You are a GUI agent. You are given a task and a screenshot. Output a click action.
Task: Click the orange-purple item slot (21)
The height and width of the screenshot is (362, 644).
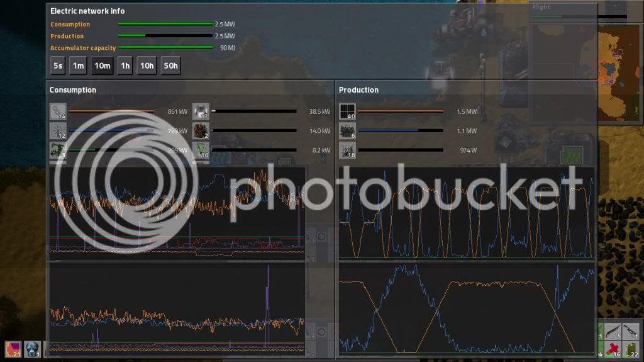13,349
